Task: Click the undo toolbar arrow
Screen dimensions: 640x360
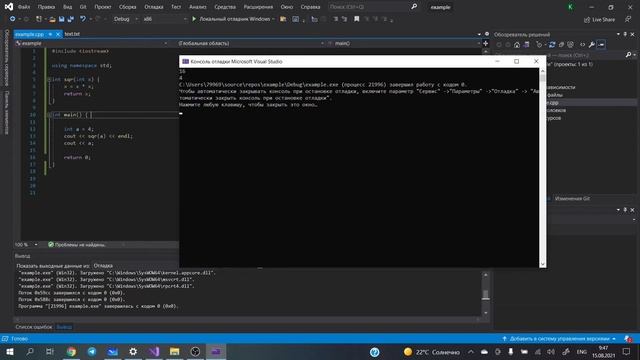Action: pyautogui.click(x=83, y=19)
